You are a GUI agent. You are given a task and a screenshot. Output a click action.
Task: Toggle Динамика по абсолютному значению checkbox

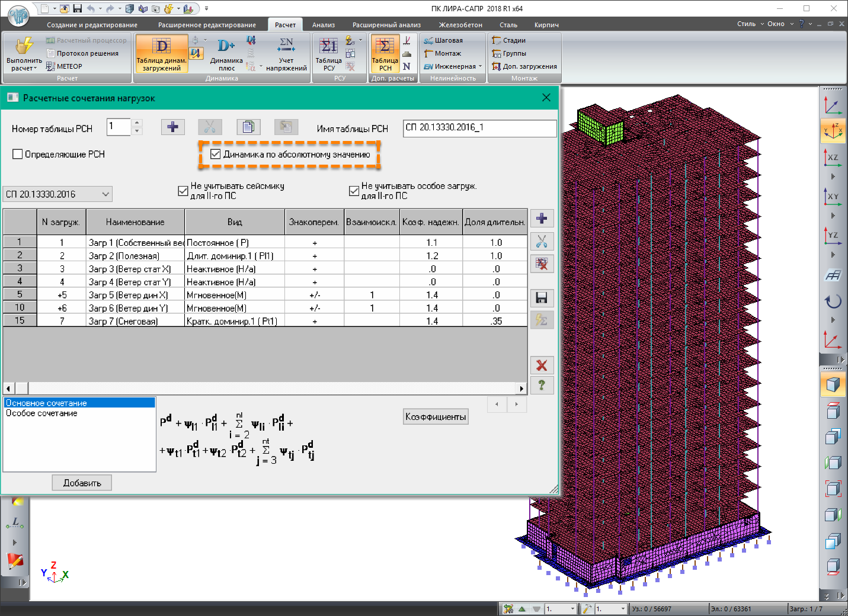(216, 155)
